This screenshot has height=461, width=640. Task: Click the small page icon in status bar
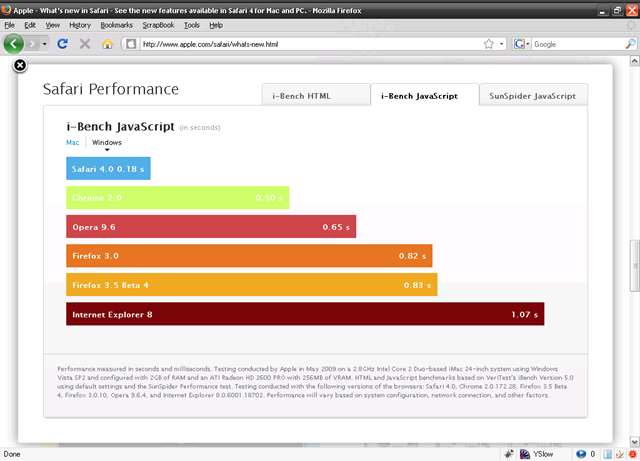coord(608,454)
